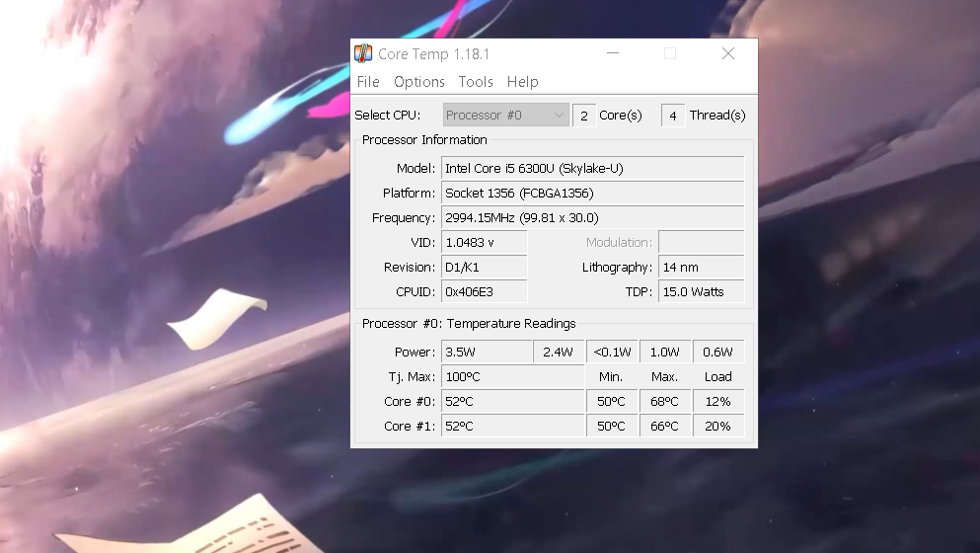
Task: Click the empty Modulation field
Action: (x=702, y=243)
